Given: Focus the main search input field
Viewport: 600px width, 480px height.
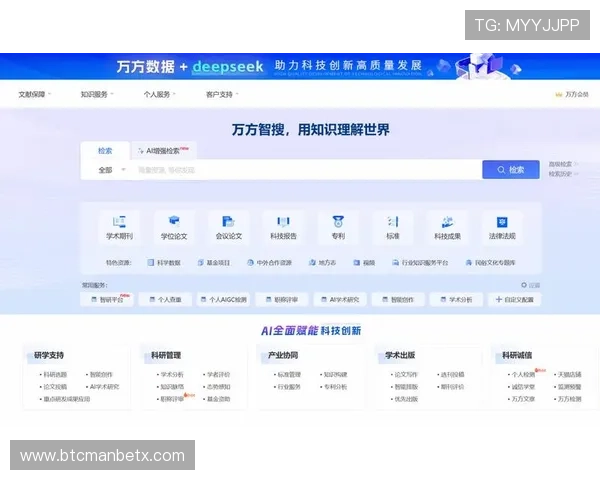Looking at the screenshot, I should click(306, 170).
